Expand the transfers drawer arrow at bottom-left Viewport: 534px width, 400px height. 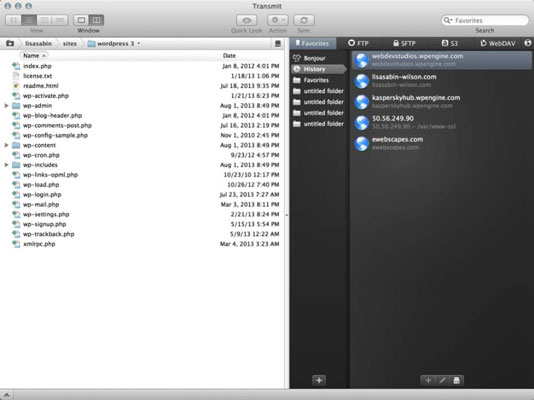point(6,395)
